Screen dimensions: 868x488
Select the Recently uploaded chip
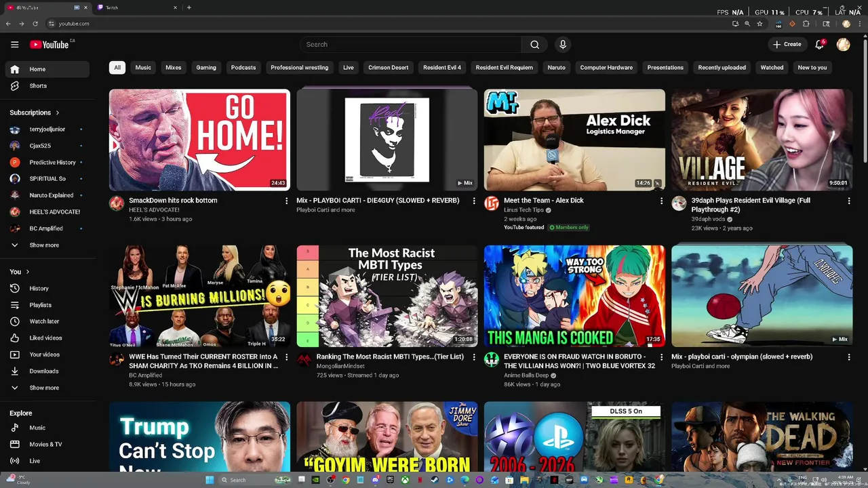pos(722,68)
